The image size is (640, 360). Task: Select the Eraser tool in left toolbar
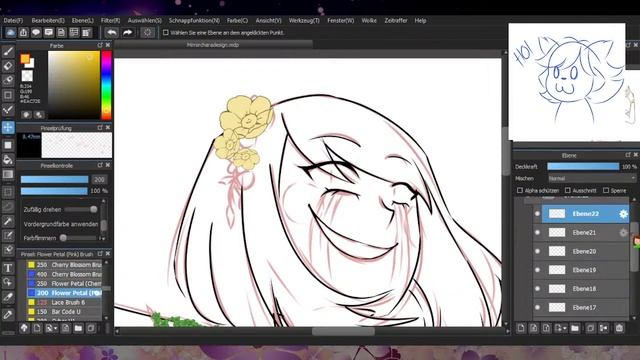(x=8, y=66)
